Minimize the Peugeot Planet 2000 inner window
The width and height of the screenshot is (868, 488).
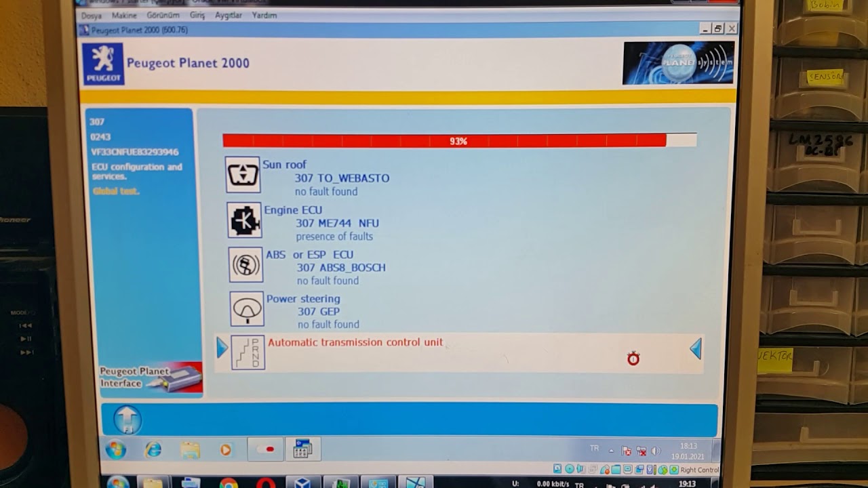[705, 29]
